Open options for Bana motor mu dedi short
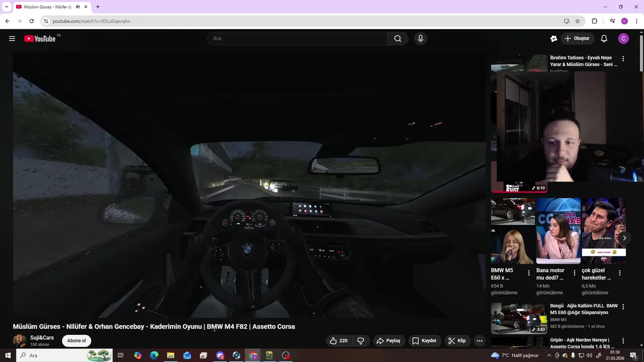This screenshot has height=362, width=644. click(574, 273)
